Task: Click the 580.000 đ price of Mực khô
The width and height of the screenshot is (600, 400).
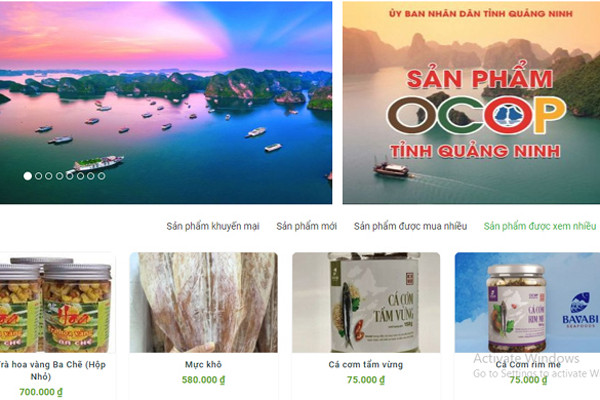Action: 204,380
